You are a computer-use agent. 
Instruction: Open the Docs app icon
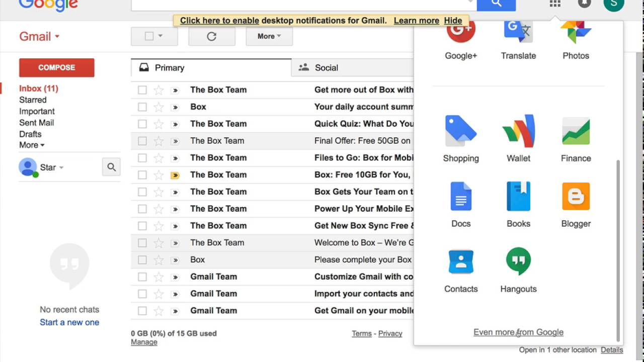pyautogui.click(x=461, y=197)
